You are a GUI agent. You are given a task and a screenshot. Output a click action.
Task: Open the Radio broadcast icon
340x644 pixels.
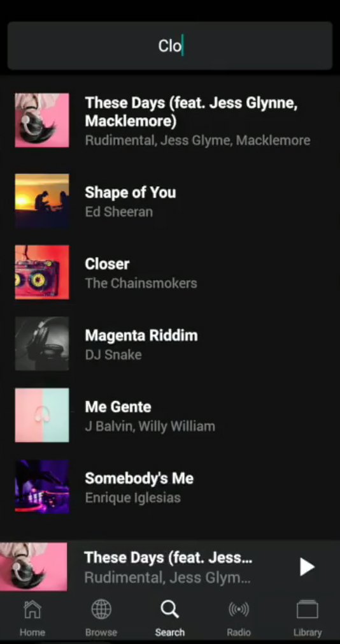point(239,610)
